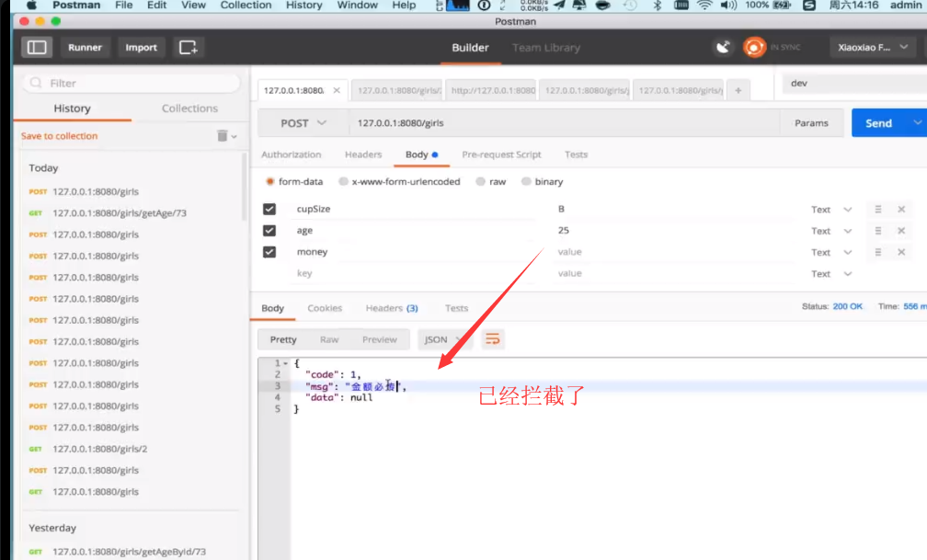This screenshot has width=927, height=560.
Task: Open the request Tests tab
Action: [576, 154]
